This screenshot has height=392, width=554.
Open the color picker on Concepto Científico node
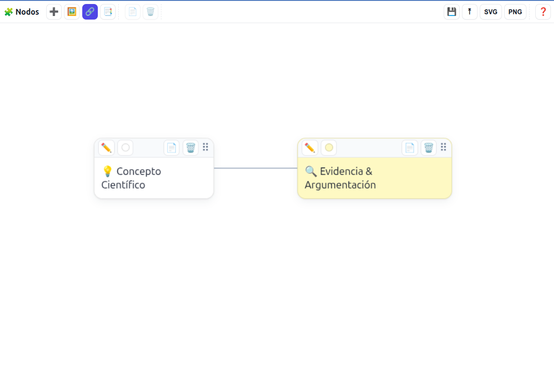point(125,148)
